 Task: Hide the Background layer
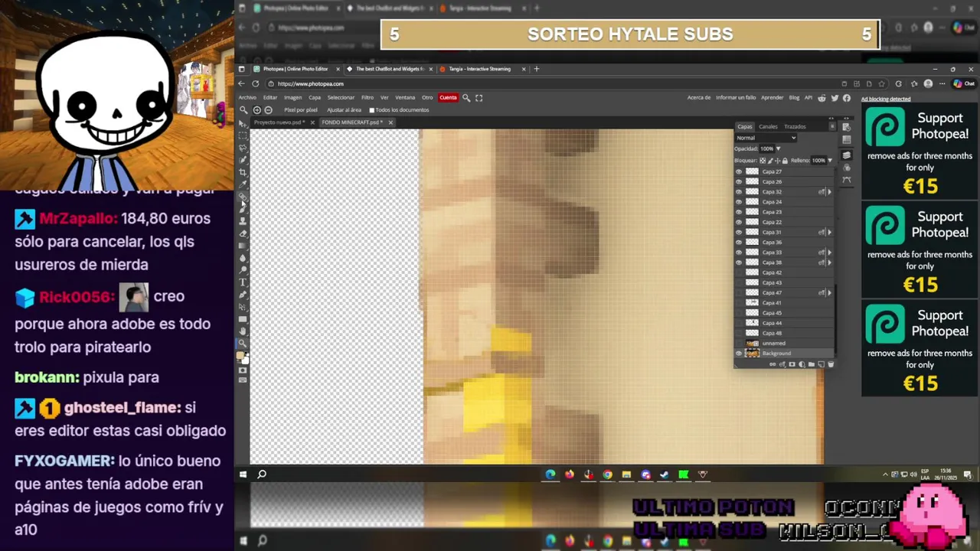pyautogui.click(x=738, y=353)
